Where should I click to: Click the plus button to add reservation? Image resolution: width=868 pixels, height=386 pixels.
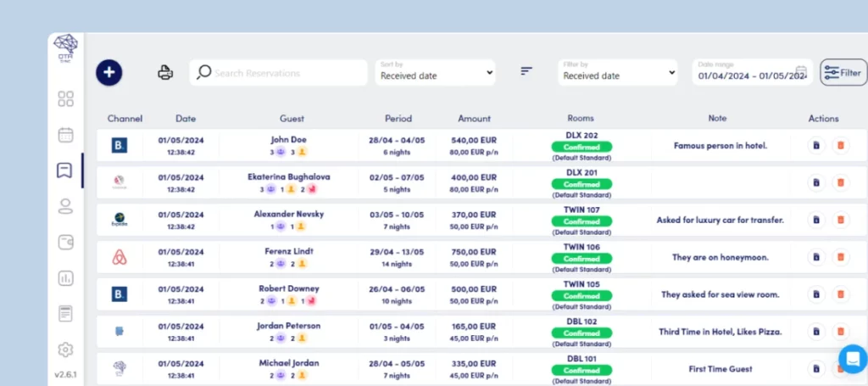[x=109, y=73]
